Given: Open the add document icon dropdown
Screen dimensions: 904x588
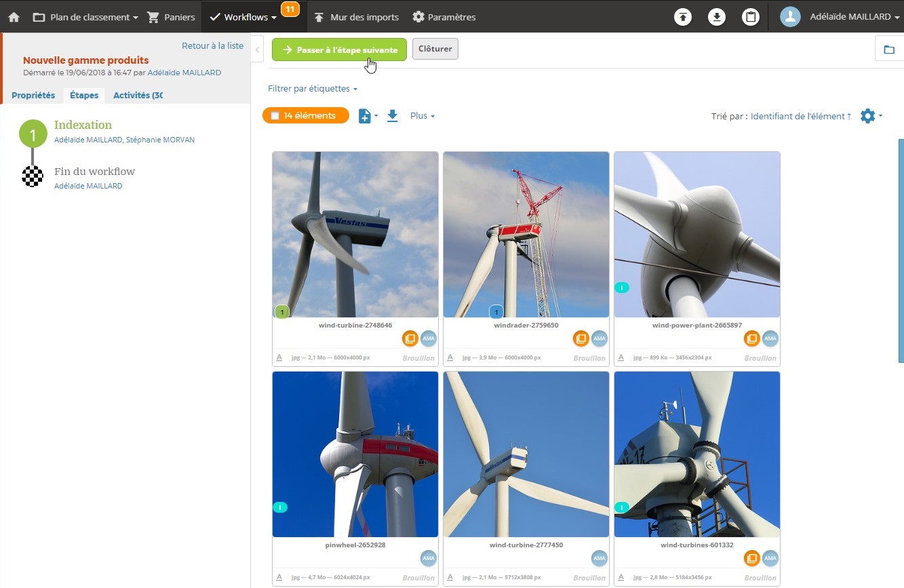Looking at the screenshot, I should click(x=368, y=116).
